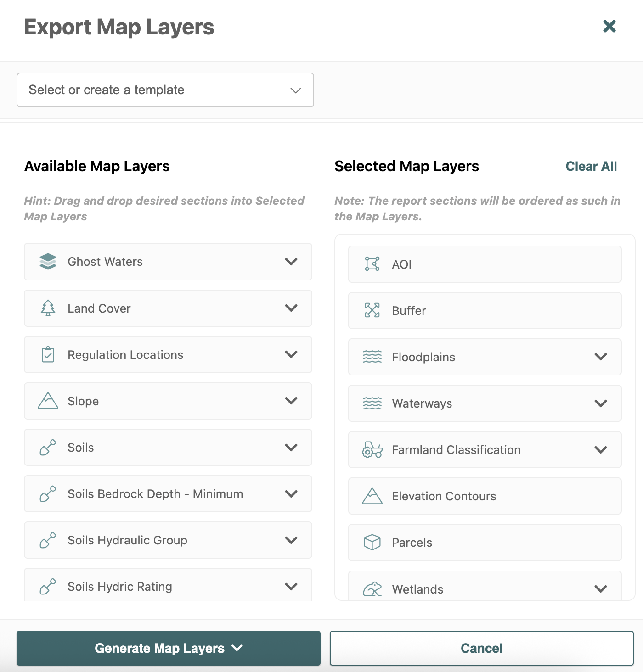Select the Land Cover tree icon

48,308
